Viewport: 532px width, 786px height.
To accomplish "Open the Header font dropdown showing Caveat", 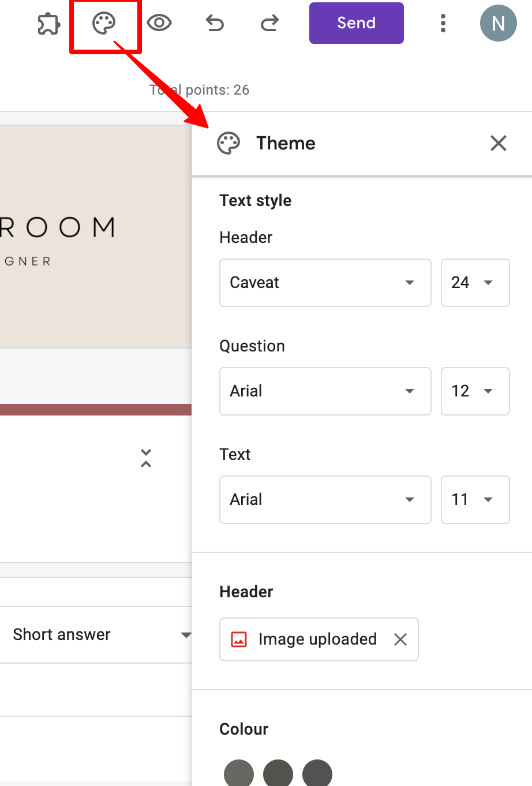I will pyautogui.click(x=325, y=283).
